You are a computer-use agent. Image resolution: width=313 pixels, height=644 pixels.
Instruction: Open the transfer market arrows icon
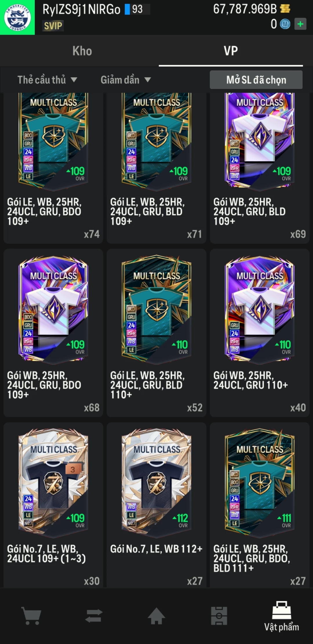pos(94,615)
